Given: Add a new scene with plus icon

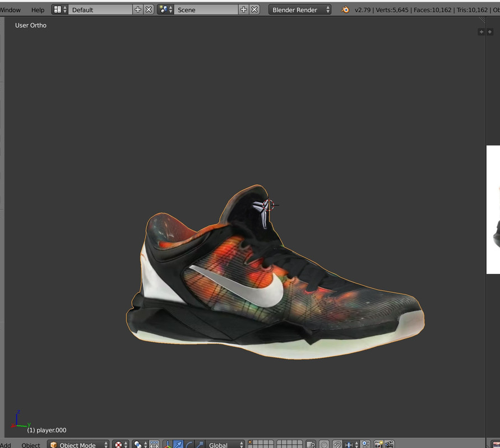Looking at the screenshot, I should 244,10.
